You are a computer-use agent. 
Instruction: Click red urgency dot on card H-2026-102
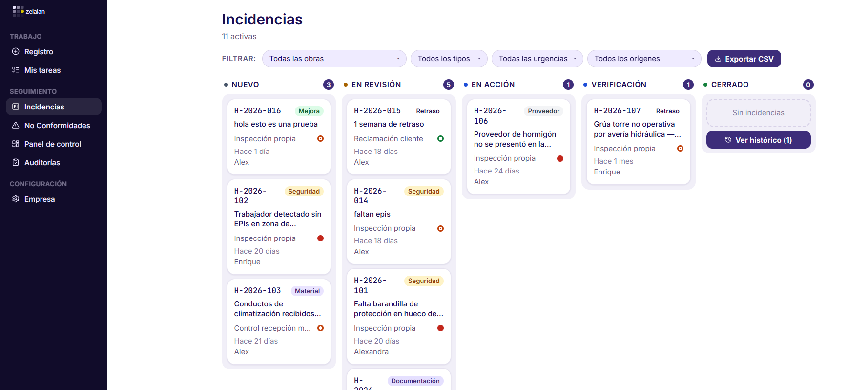[321, 238]
